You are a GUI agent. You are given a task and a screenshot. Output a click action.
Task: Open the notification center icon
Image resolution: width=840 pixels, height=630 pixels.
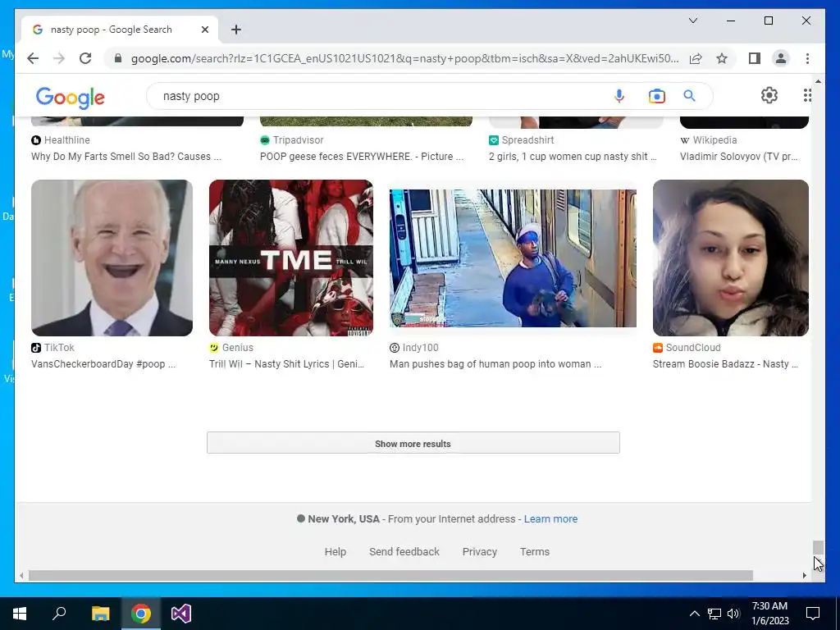pos(813,614)
